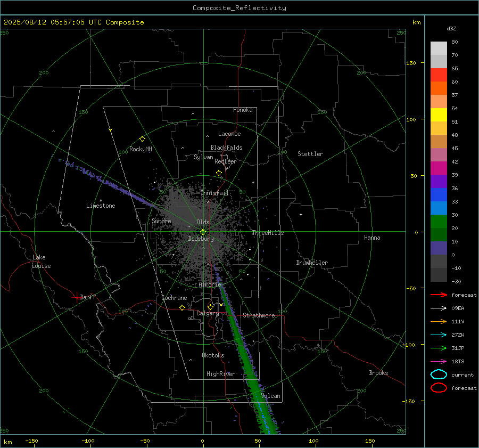Click the RockyMH label
The height and width of the screenshot is (448, 479).
click(141, 149)
